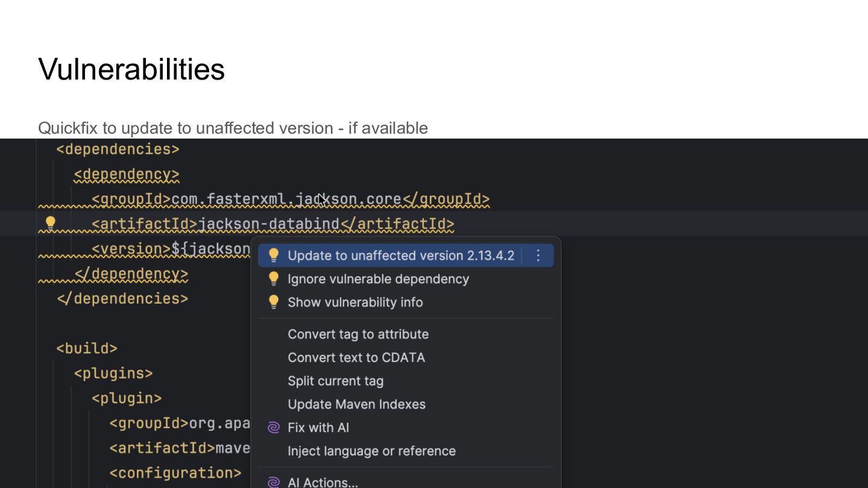Click the opening build tag line
This screenshot has height=488, width=868.
click(x=87, y=348)
